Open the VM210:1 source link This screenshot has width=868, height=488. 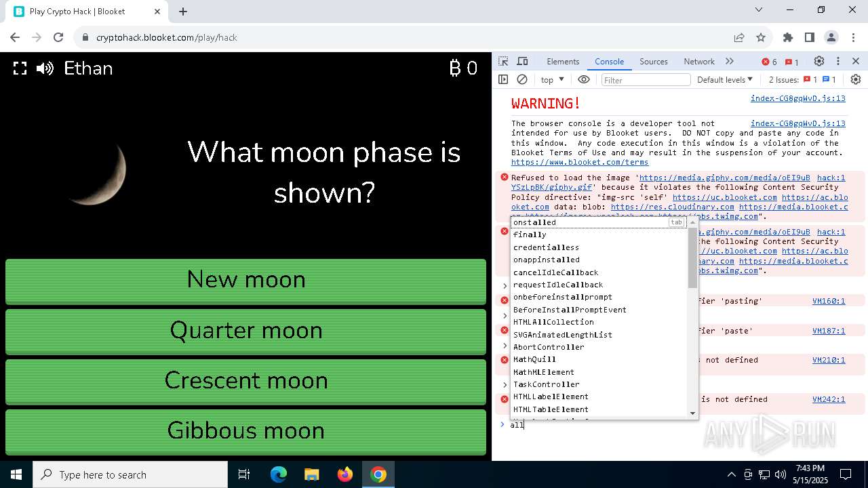(x=829, y=360)
